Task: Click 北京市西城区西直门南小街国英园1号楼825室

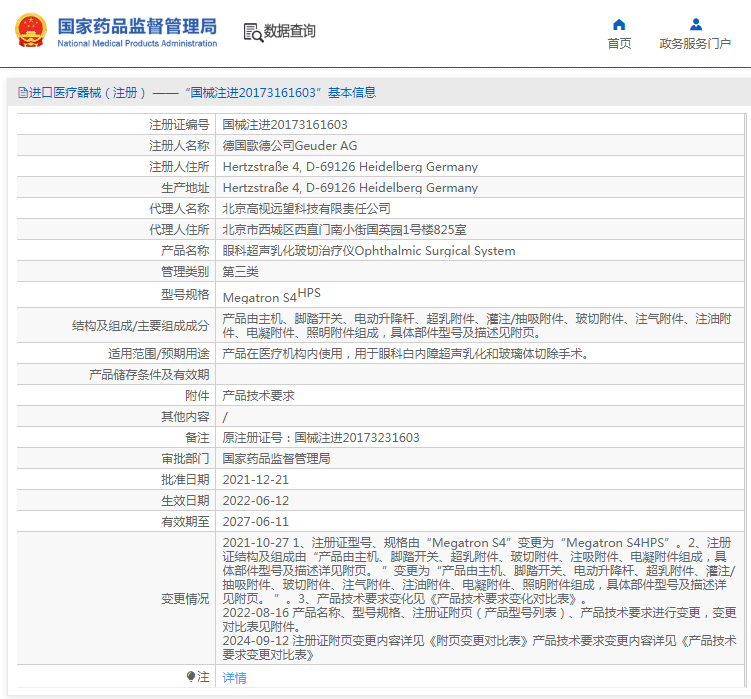Action: [x=344, y=229]
